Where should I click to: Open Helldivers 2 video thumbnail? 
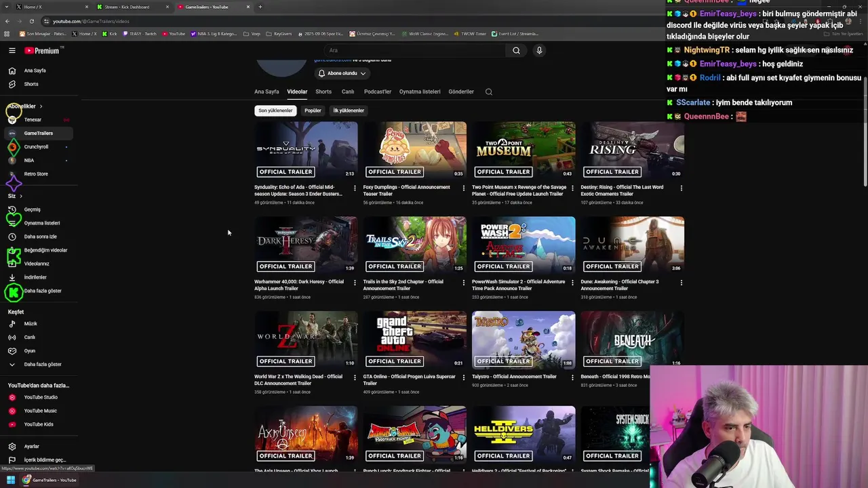click(x=524, y=434)
